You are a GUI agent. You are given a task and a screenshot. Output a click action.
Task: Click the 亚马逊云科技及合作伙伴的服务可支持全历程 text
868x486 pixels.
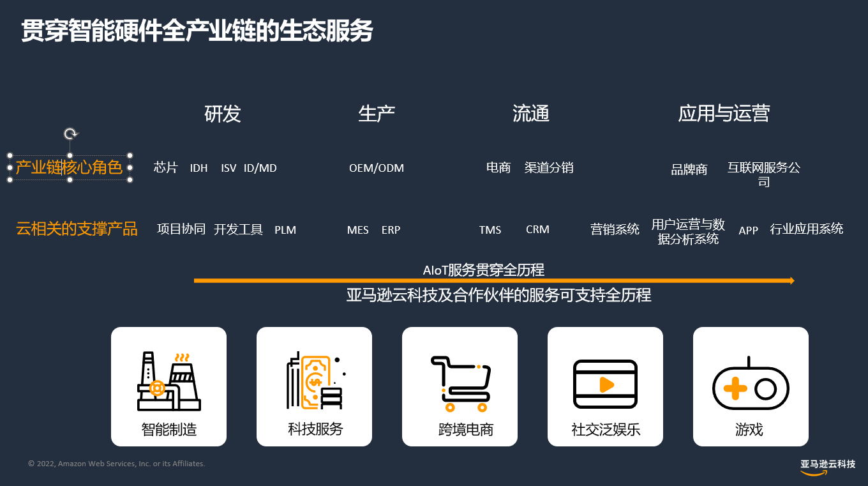pos(498,295)
